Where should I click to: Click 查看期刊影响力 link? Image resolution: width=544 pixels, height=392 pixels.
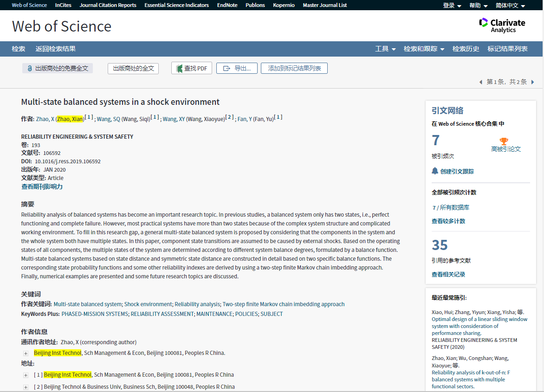click(x=42, y=187)
